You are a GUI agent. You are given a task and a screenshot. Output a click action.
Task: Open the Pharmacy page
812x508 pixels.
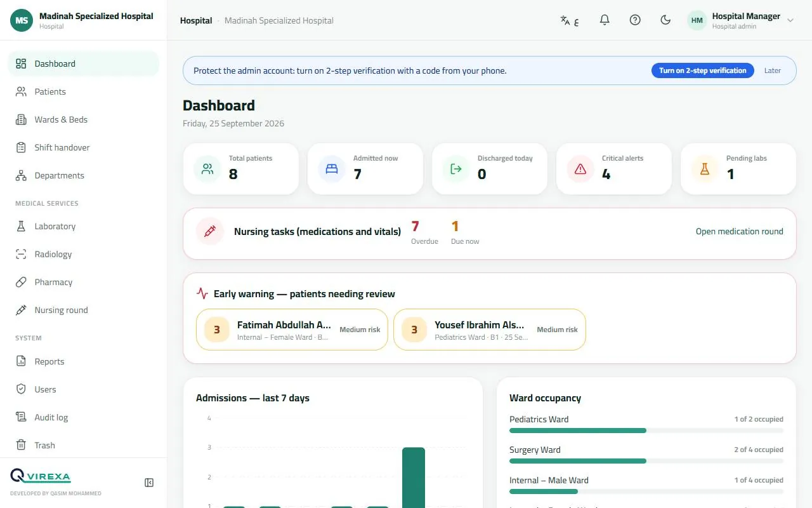click(x=84, y=282)
